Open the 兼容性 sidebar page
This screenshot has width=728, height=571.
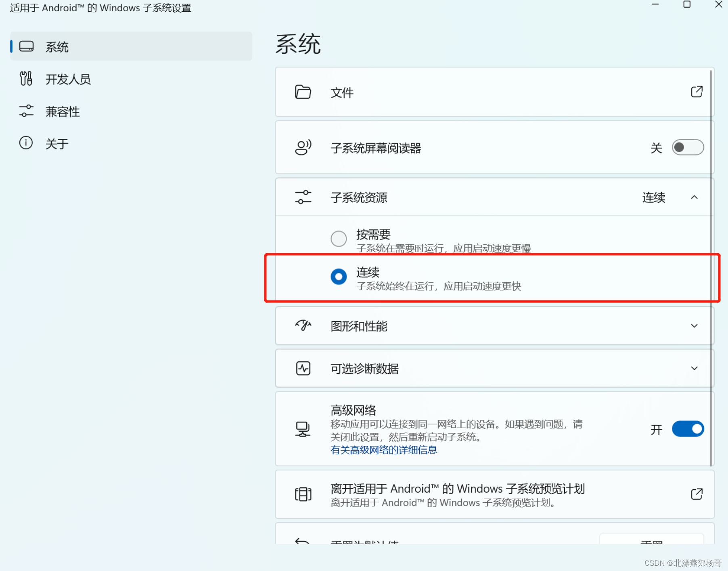tap(131, 111)
